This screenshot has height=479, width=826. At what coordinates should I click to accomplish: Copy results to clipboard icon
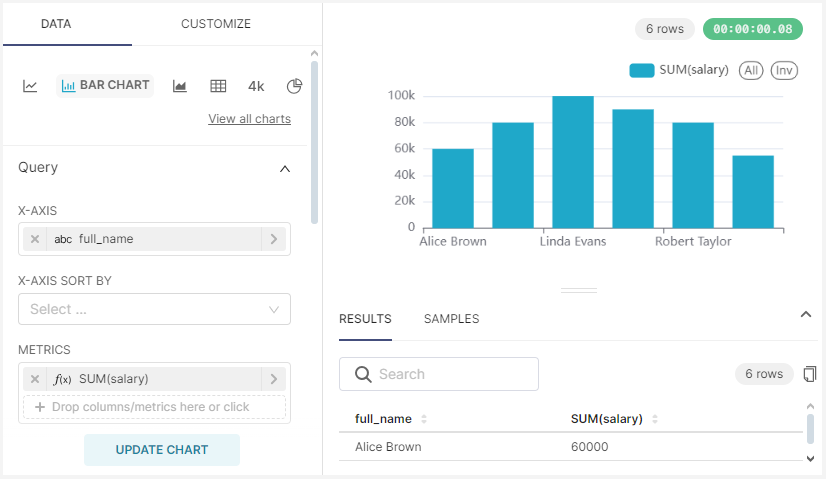pos(809,374)
